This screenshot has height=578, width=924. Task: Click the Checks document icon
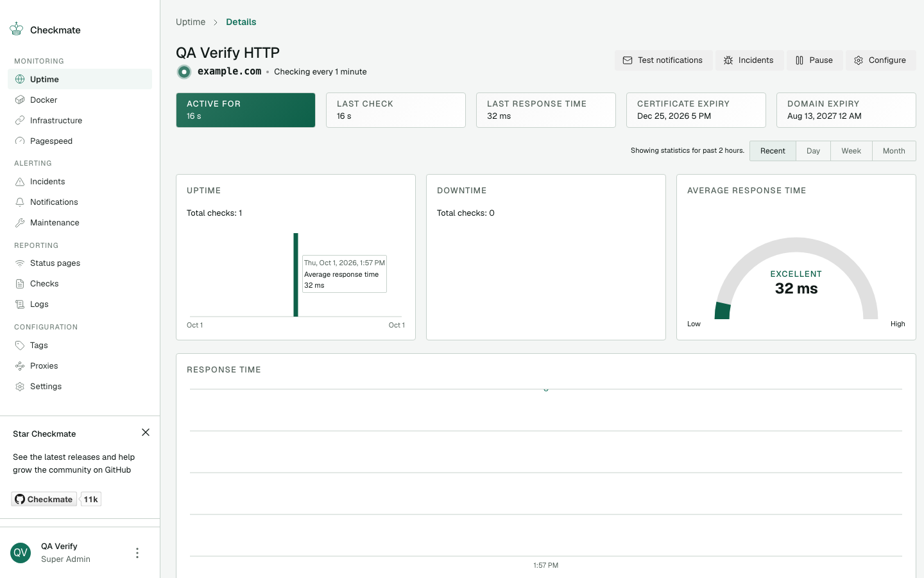(x=20, y=283)
